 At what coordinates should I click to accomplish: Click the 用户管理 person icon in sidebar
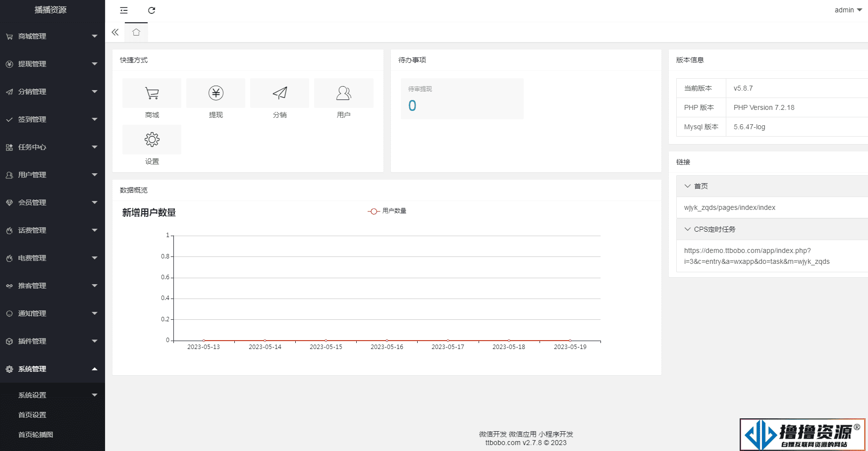point(9,175)
